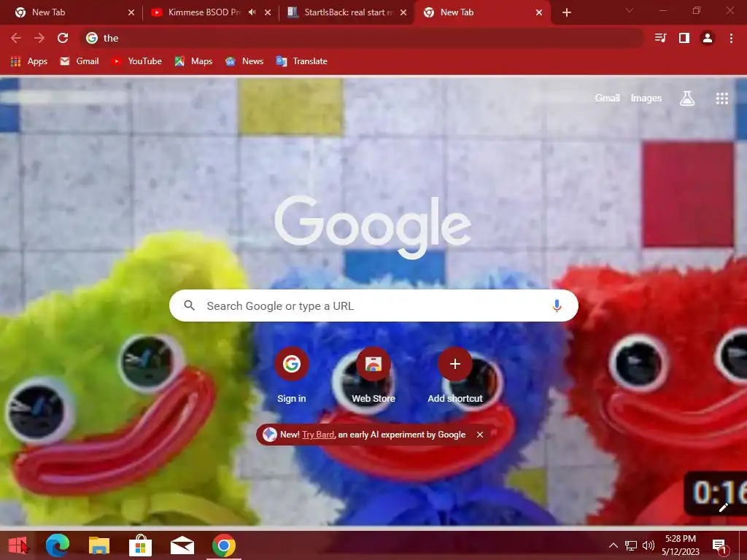Screen dimensions: 747x560
Task: Click the Try Bard link
Action: tap(318, 435)
